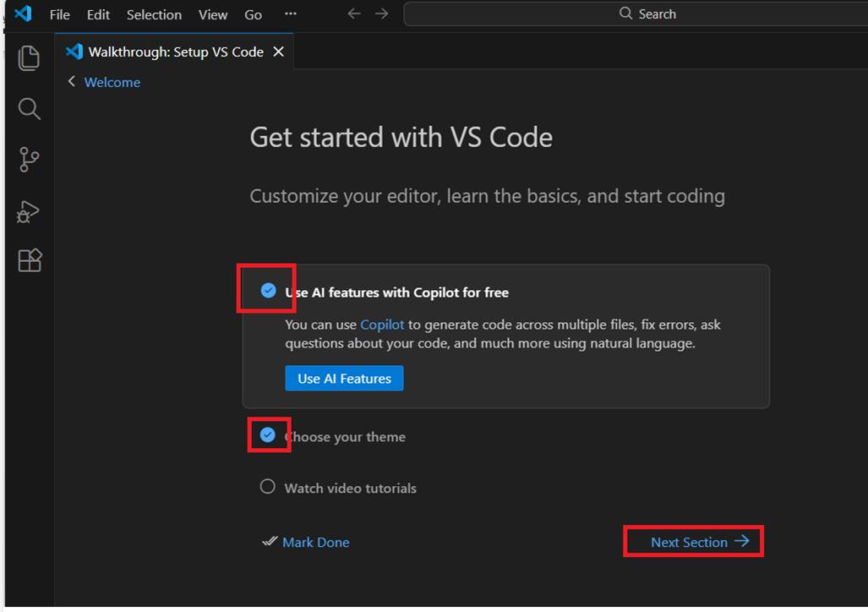Click the Use AI Features button
The height and width of the screenshot is (612, 868).
click(x=344, y=379)
